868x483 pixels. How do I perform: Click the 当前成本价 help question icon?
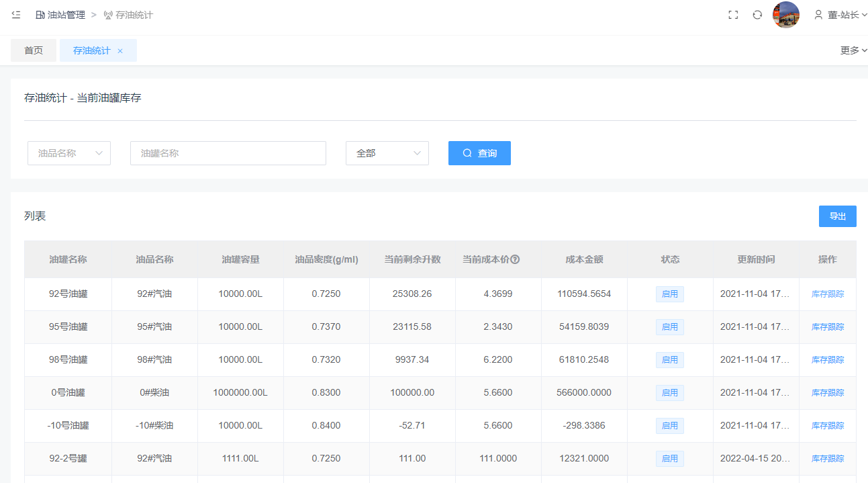[516, 259]
